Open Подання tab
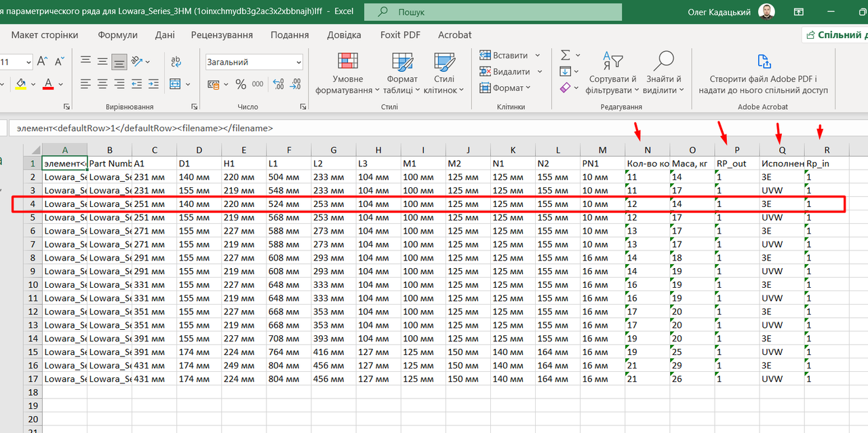This screenshot has height=433, width=868. (x=290, y=35)
